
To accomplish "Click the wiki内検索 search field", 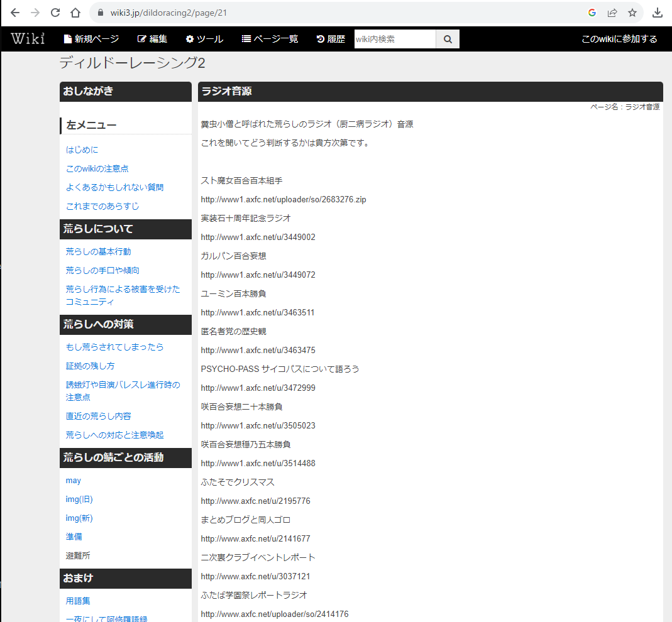I will [395, 39].
